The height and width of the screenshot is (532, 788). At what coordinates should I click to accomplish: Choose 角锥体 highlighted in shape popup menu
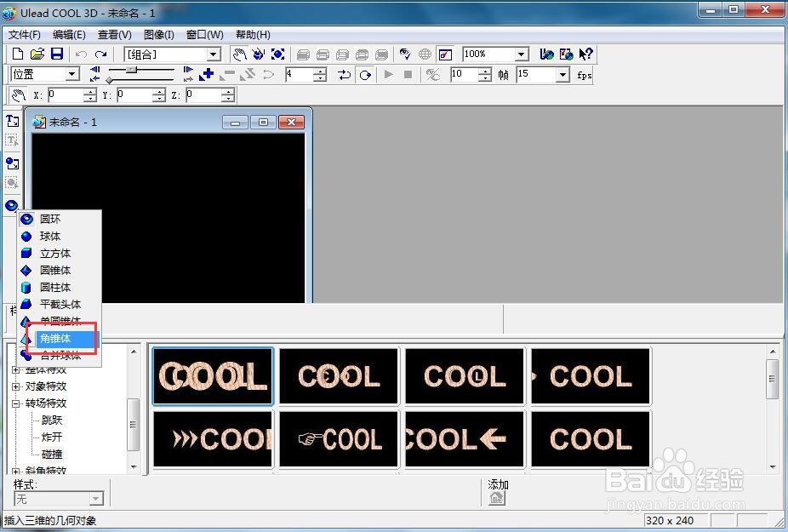(60, 339)
